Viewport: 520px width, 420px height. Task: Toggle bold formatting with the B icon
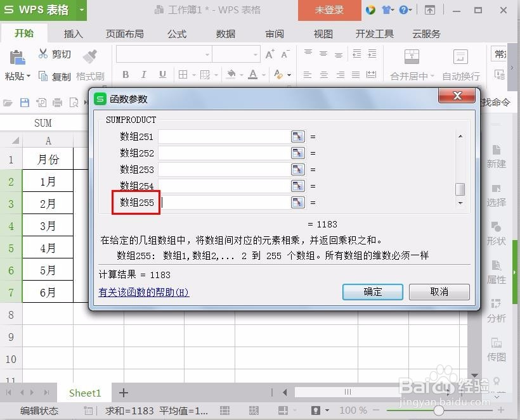125,75
